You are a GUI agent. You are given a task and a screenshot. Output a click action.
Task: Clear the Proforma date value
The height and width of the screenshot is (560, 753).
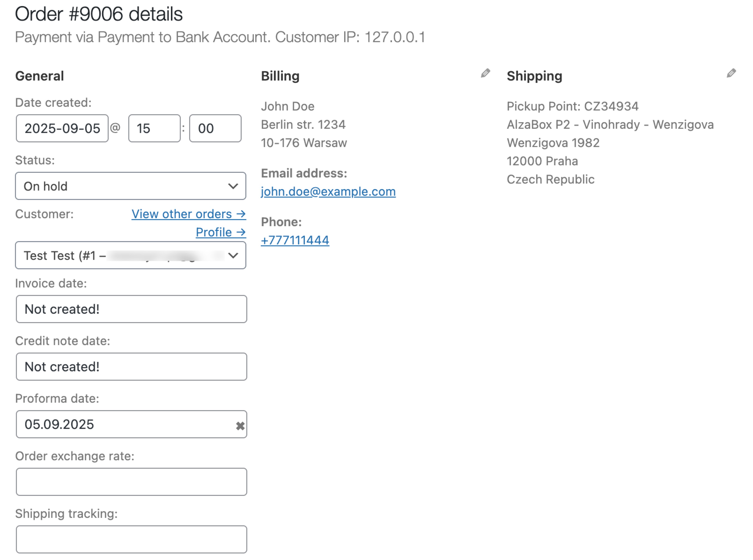click(x=240, y=425)
